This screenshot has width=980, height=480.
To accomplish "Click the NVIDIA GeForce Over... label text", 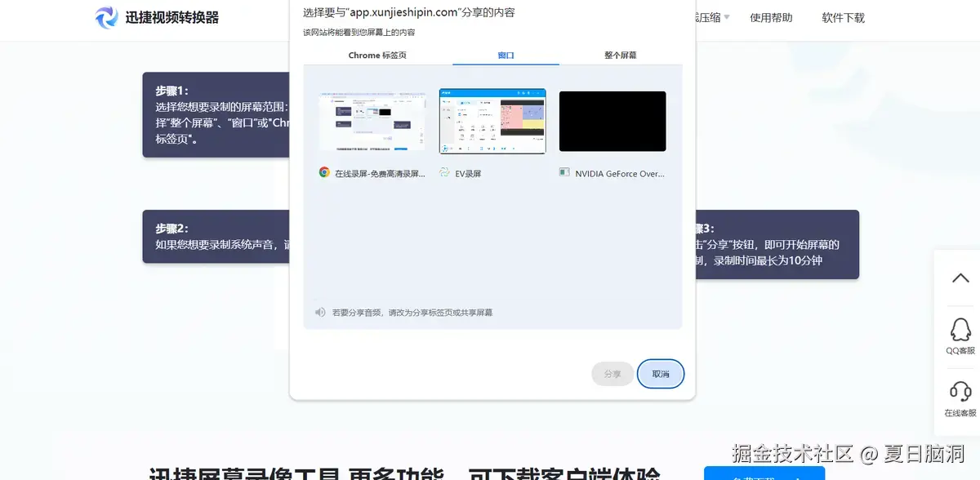I will pyautogui.click(x=620, y=173).
